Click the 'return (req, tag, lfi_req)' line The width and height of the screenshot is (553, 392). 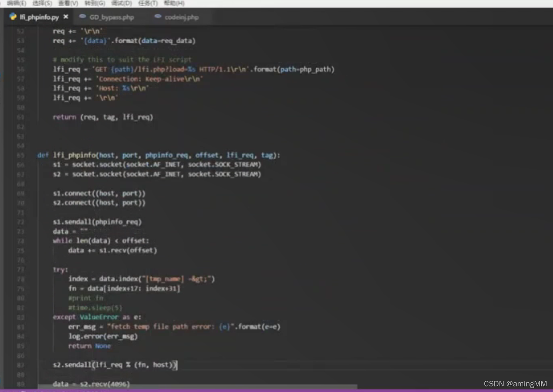pyautogui.click(x=103, y=117)
